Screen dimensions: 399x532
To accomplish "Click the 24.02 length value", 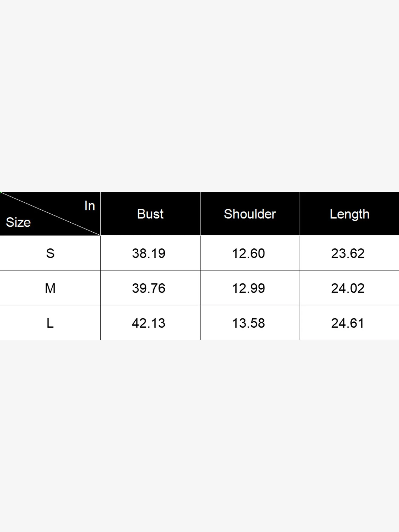I will [348, 288].
